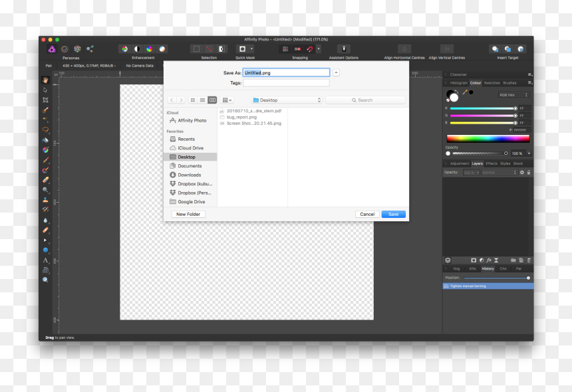Select Downloads in the sidebar
This screenshot has height=392, width=572.
pos(190,175)
